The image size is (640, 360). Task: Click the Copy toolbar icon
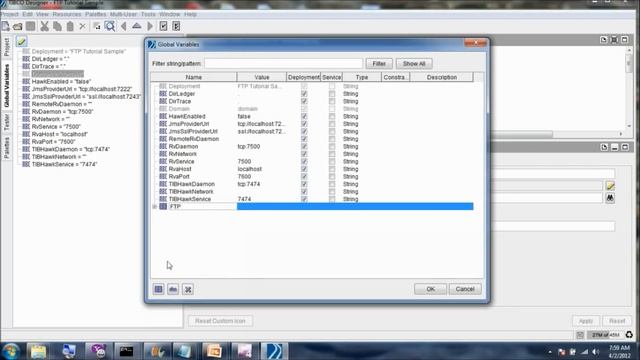57,27
